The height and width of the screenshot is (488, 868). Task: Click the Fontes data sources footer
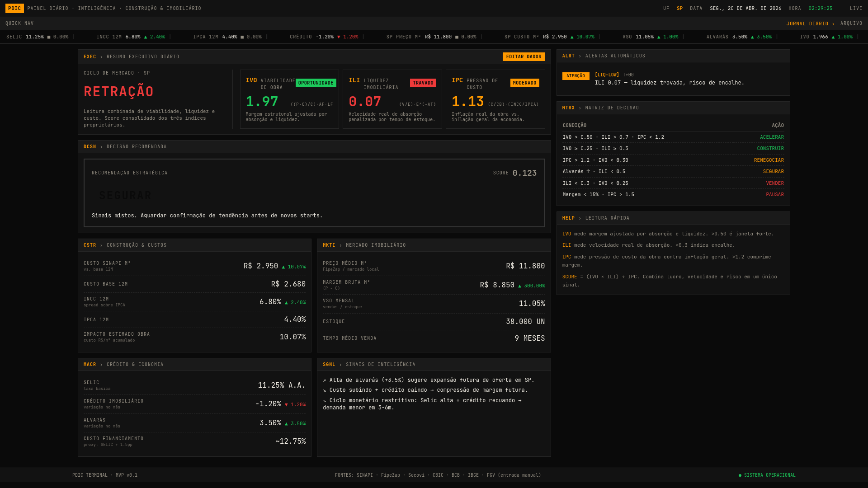pyautogui.click(x=438, y=475)
